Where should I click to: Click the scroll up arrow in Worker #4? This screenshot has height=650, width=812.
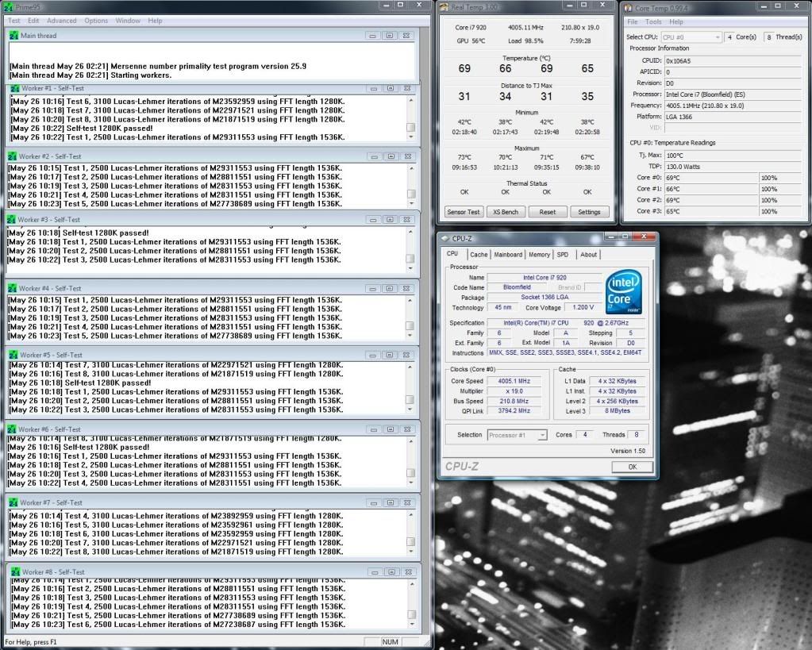pyautogui.click(x=410, y=301)
